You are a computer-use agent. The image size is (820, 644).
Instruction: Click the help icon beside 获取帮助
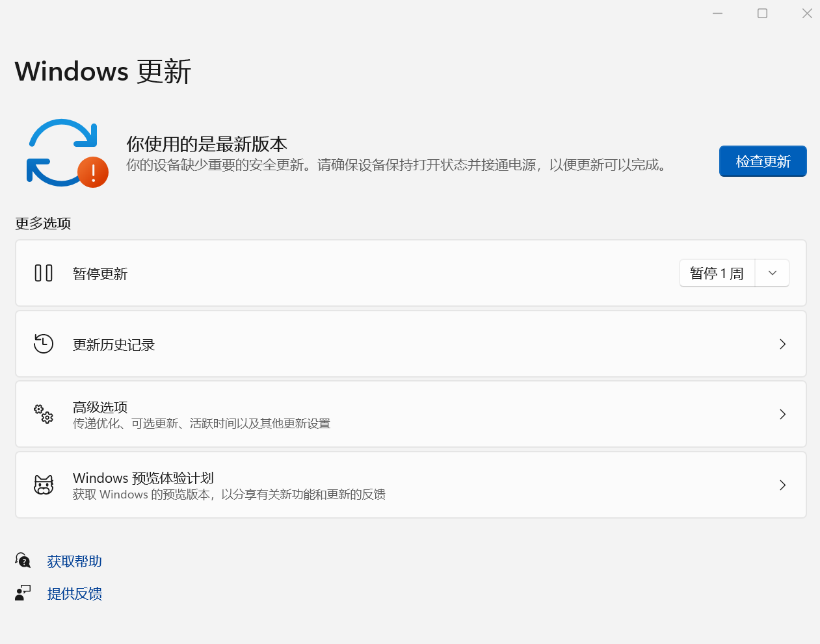(23, 560)
